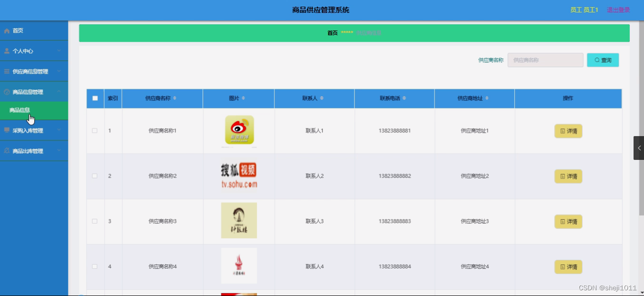
Task: Click the document icon in row 1's 详情 button
Action: [563, 131]
